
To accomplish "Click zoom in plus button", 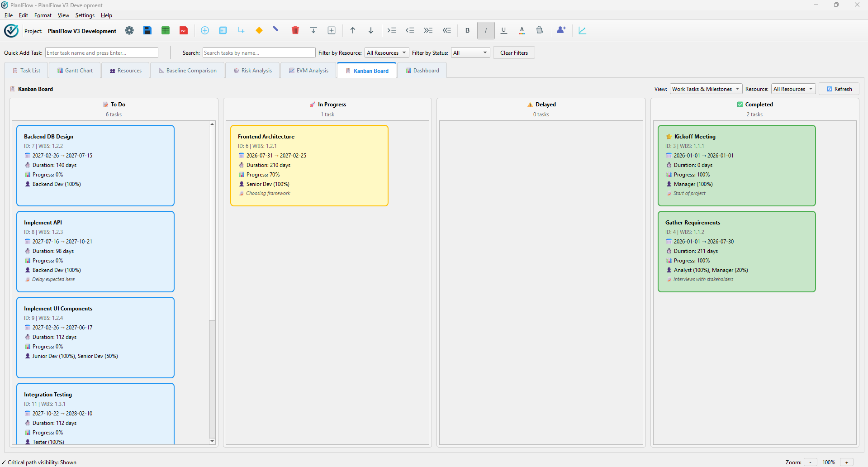I will tap(847, 462).
